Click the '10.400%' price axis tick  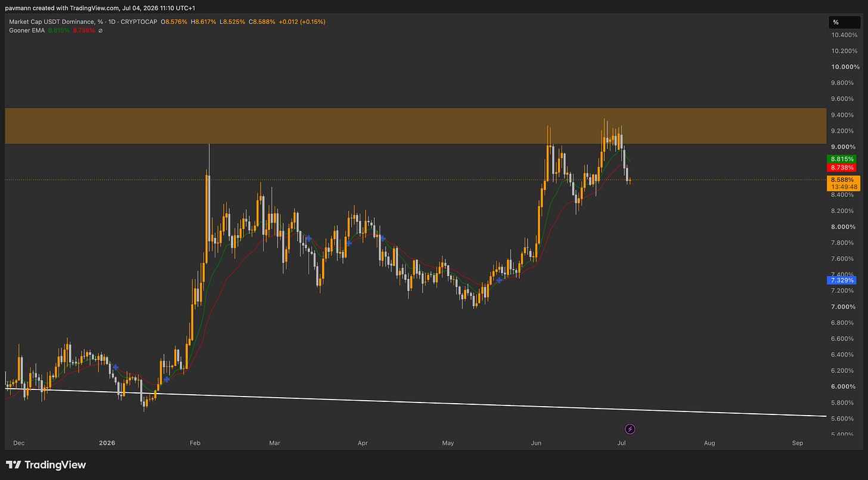(845, 35)
